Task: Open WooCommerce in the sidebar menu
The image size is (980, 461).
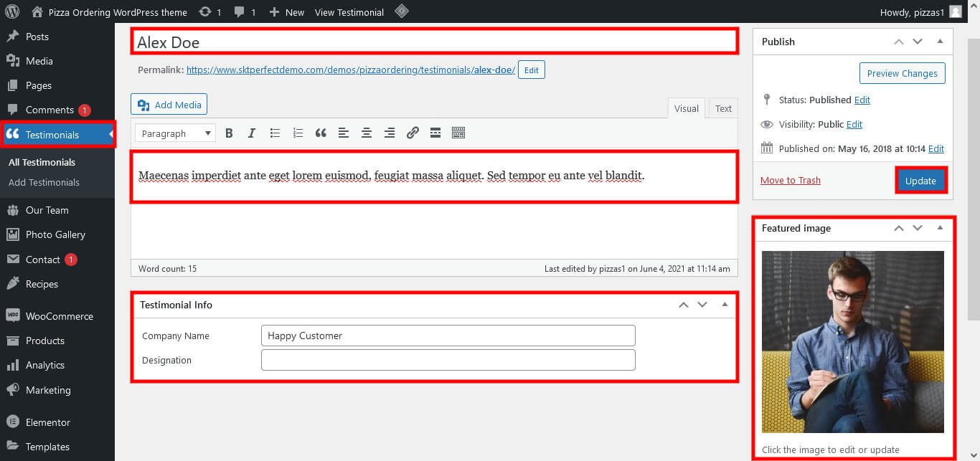Action: [59, 316]
